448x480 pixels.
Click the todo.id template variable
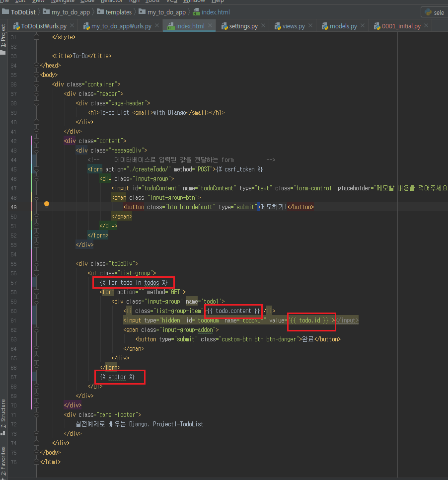[310, 320]
